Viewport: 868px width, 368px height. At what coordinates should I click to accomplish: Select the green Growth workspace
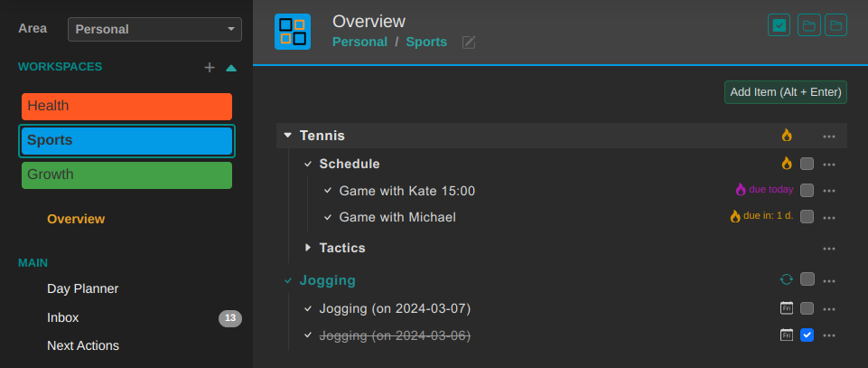[x=126, y=175]
